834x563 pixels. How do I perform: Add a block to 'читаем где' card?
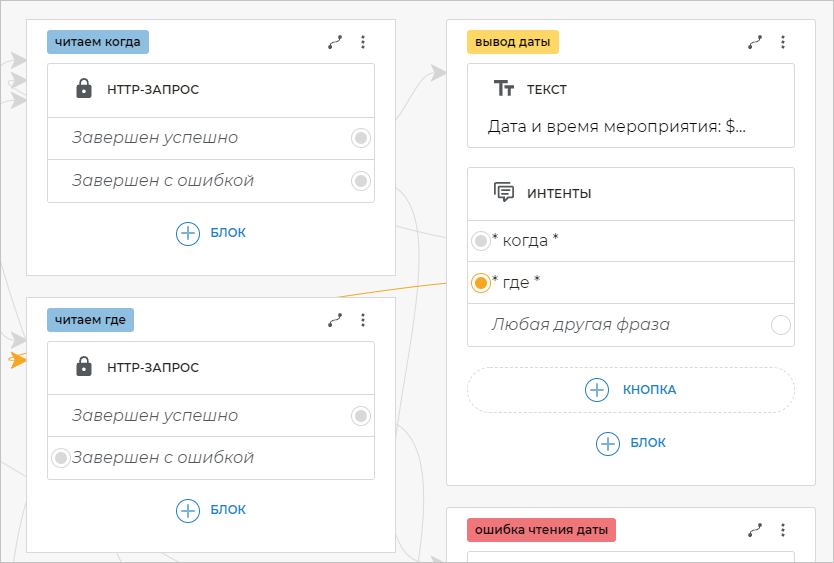coord(211,510)
